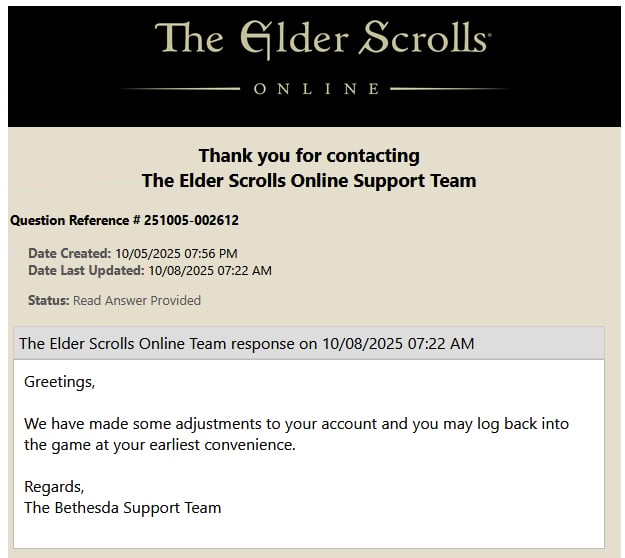625x558 pixels.
Task: Click the team response header bar
Action: coord(309,343)
